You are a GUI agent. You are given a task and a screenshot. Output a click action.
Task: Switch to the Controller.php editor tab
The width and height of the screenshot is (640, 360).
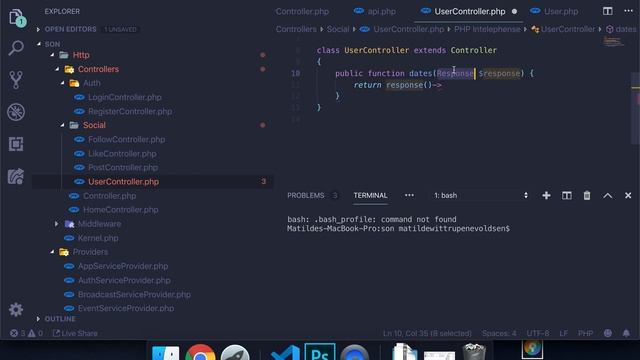coord(302,11)
